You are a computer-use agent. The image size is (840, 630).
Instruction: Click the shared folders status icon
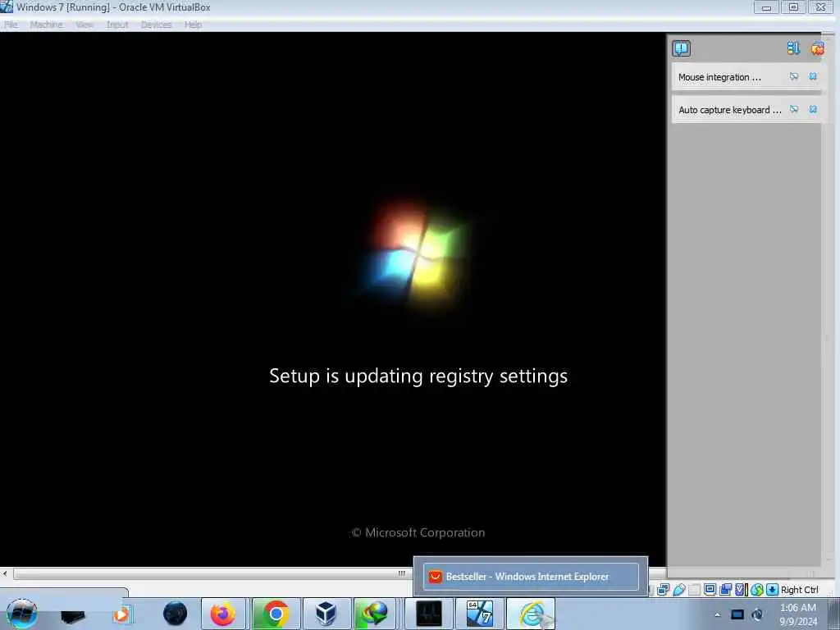(694, 590)
